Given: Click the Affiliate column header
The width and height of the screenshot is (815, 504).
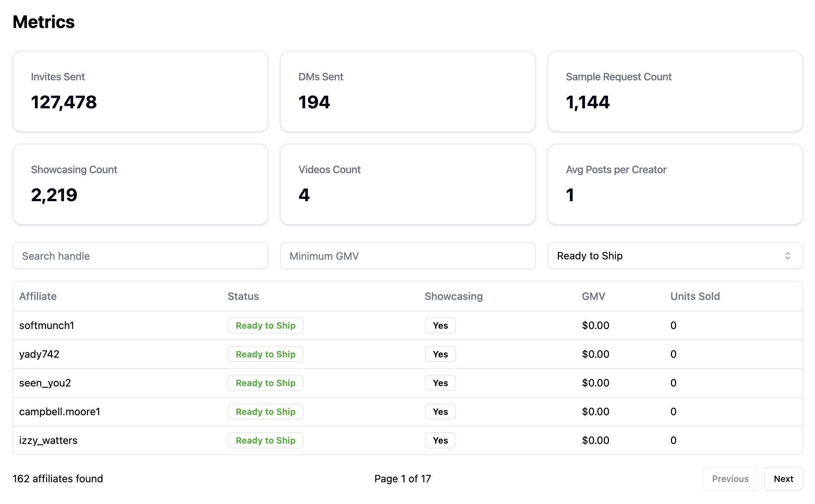Looking at the screenshot, I should pos(38,296).
